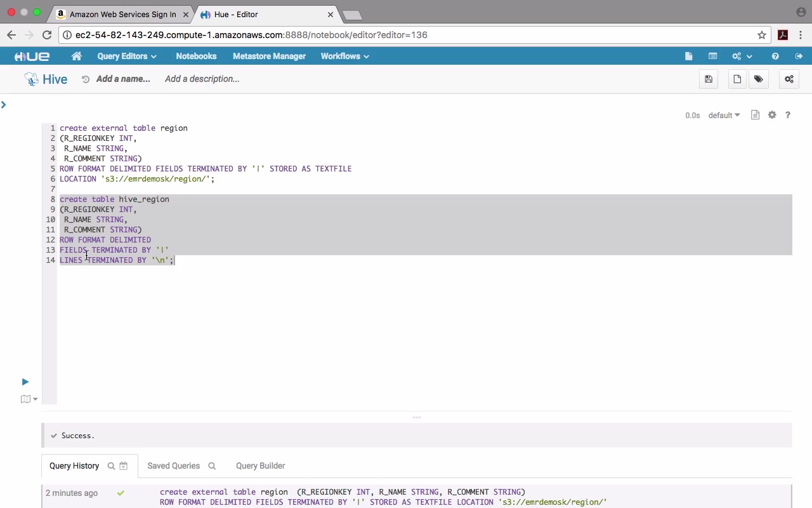Switch to the Query Builder tab
The width and height of the screenshot is (812, 508).
tap(261, 466)
